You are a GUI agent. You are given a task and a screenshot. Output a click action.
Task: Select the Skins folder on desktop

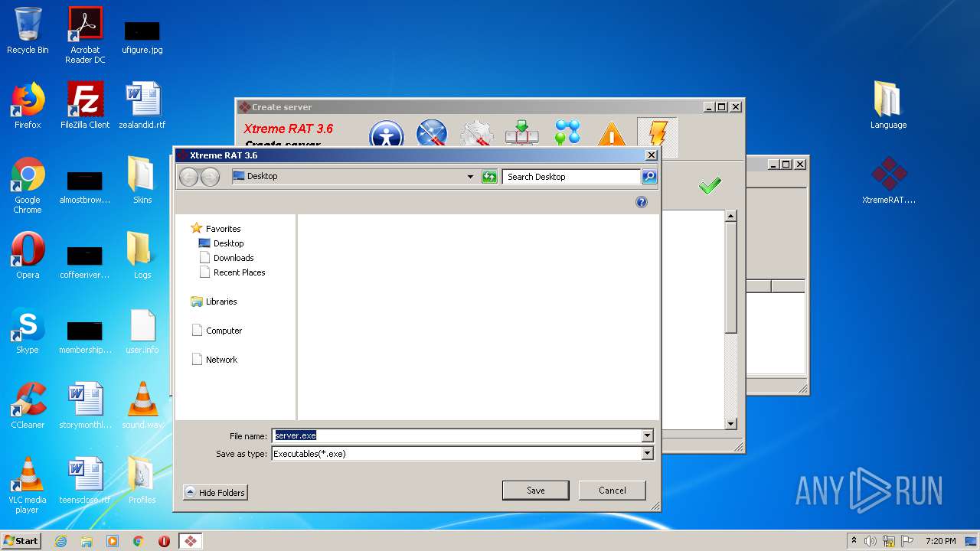point(142,181)
